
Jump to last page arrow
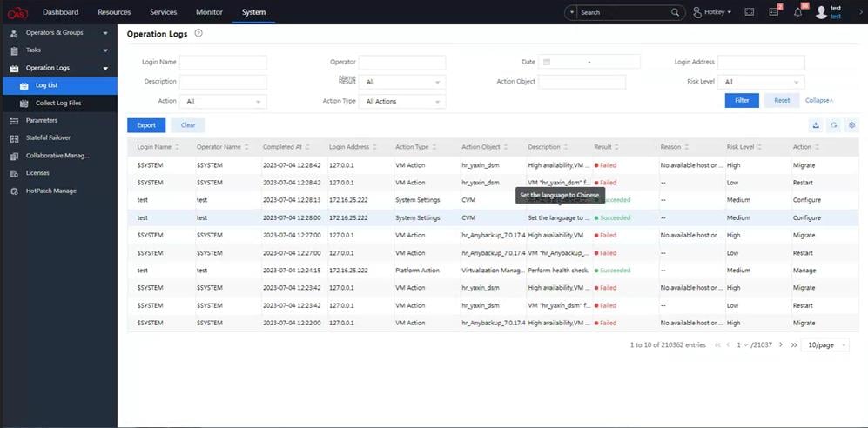794,345
